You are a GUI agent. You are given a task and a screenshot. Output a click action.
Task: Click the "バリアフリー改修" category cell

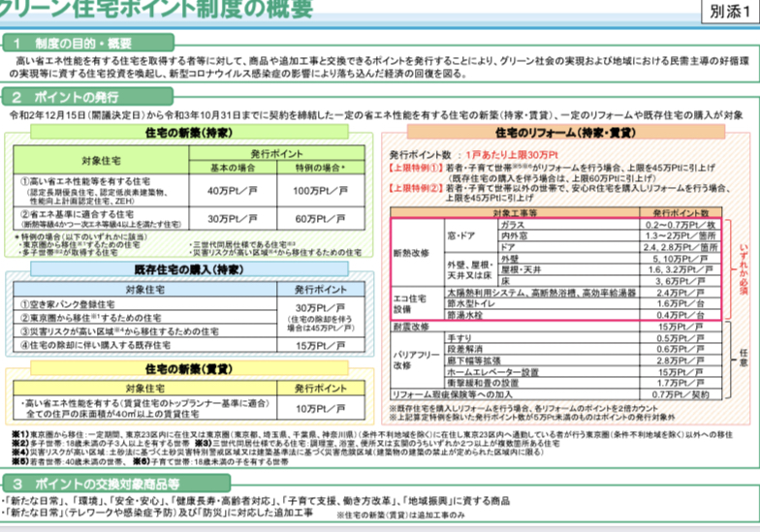[x=416, y=360]
